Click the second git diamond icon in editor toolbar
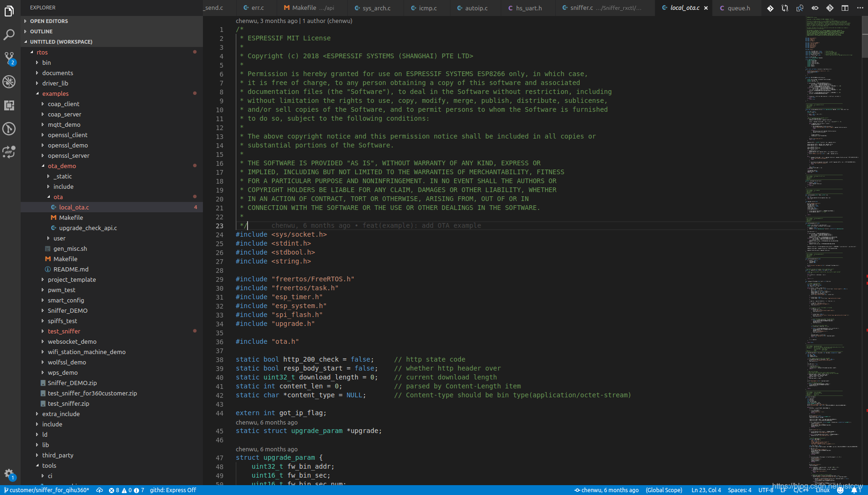The width and height of the screenshot is (868, 495). (x=830, y=8)
